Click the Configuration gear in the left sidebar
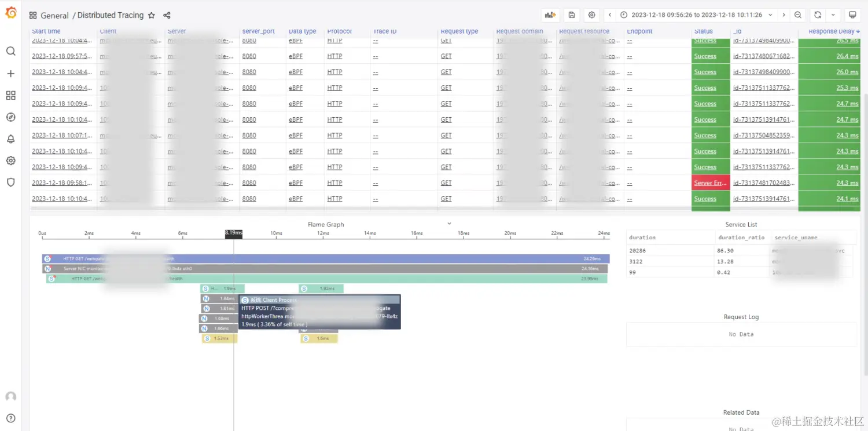The width and height of the screenshot is (868, 431). pyautogui.click(x=10, y=160)
